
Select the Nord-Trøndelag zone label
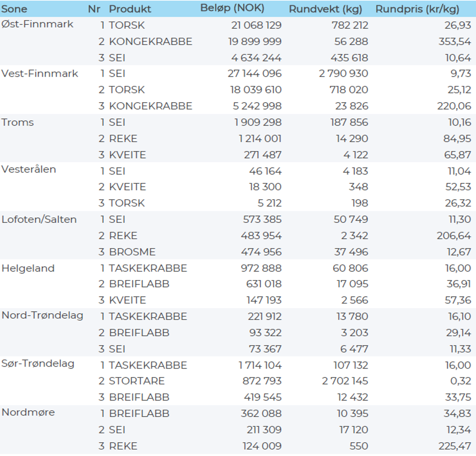tap(42, 316)
